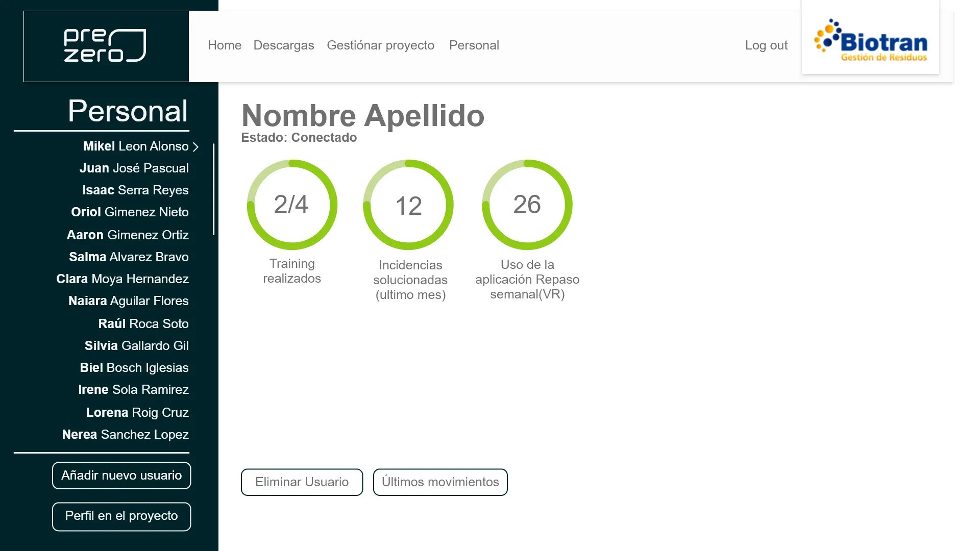The height and width of the screenshot is (551, 980).
Task: Open the Home menu item
Action: point(224,45)
